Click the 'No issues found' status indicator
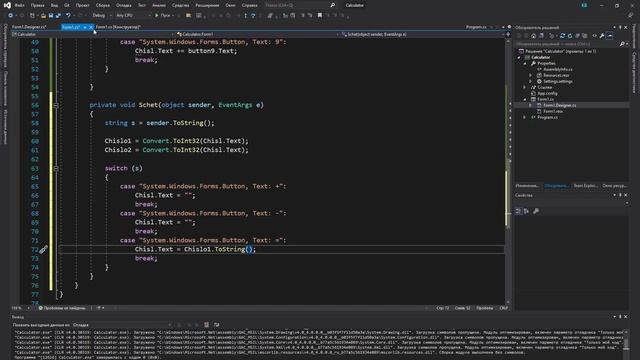Screen dimensions: 640x360 pyautogui.click(x=62, y=308)
